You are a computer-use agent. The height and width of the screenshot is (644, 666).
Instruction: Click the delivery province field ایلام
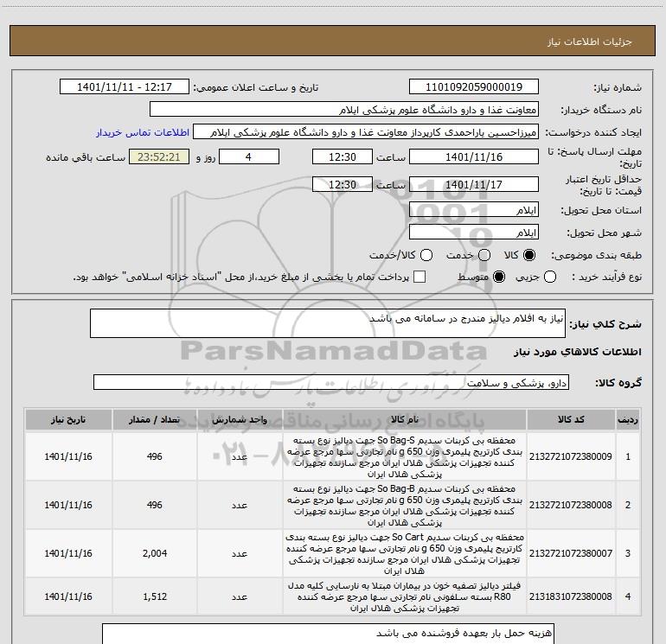click(x=474, y=210)
